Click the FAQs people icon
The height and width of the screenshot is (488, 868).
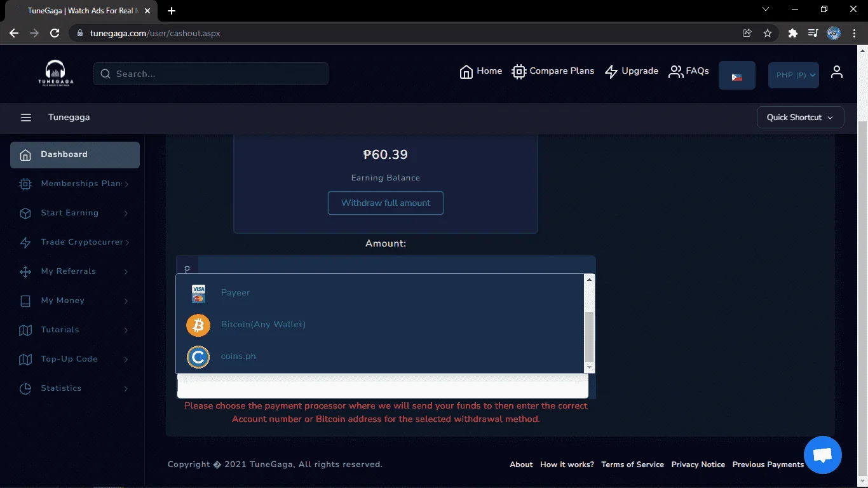pos(675,72)
